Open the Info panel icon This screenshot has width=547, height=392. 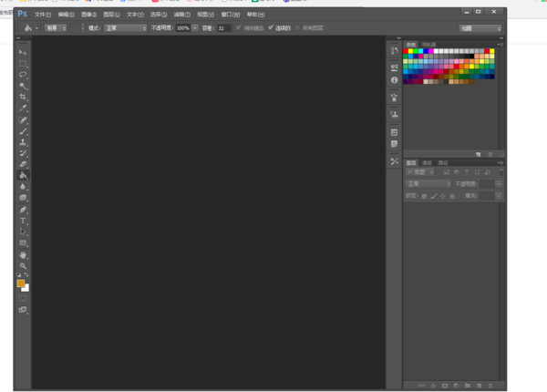pyautogui.click(x=394, y=80)
